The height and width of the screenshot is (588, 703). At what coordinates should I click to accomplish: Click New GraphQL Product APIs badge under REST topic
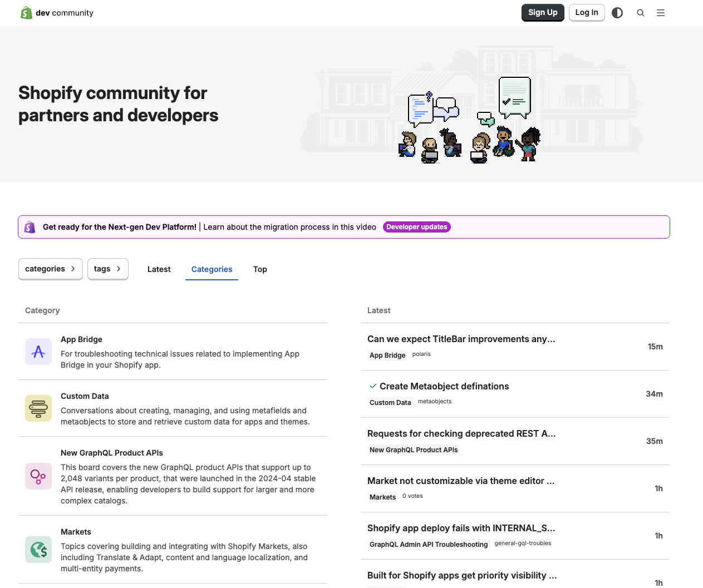point(414,450)
